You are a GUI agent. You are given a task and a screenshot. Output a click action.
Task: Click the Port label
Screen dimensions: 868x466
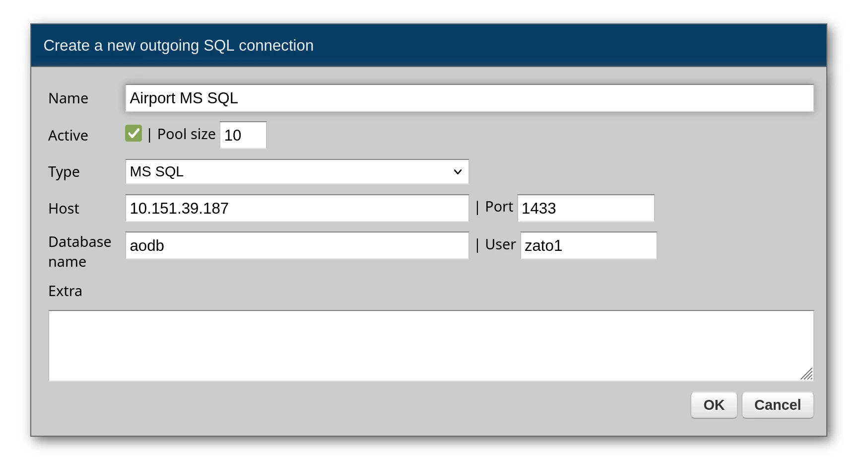point(499,207)
